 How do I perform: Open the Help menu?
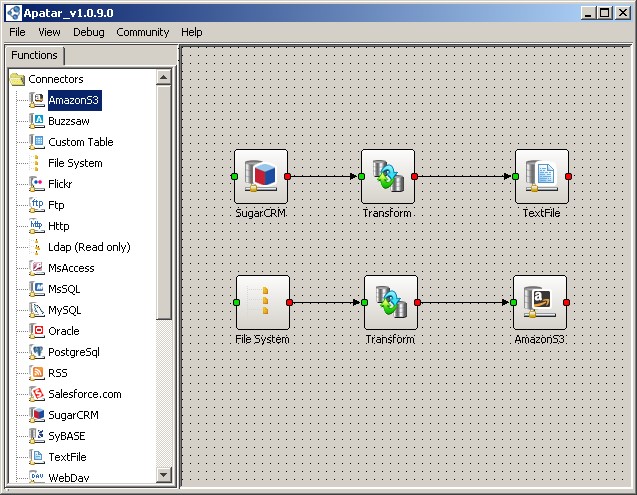tap(192, 32)
